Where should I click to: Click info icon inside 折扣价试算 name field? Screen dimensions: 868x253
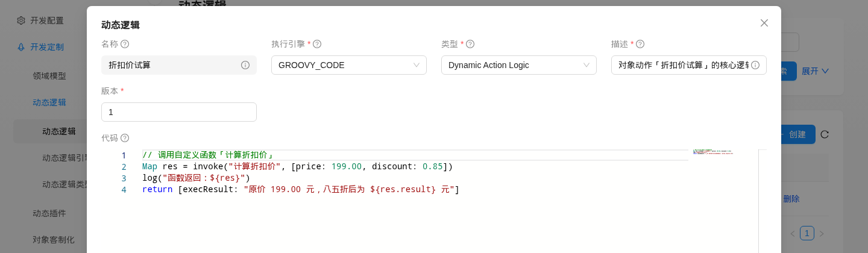click(245, 65)
